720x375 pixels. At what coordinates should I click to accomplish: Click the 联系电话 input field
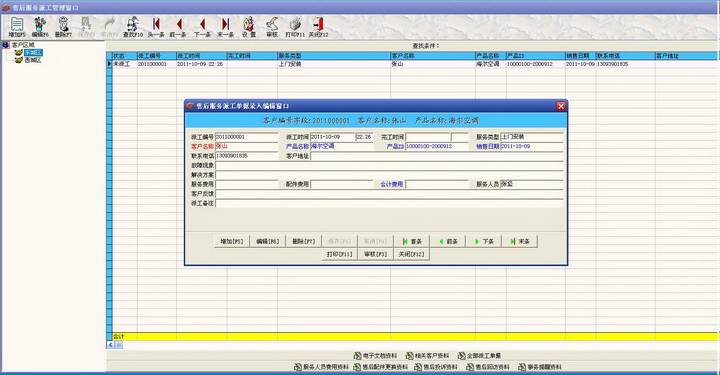click(247, 156)
